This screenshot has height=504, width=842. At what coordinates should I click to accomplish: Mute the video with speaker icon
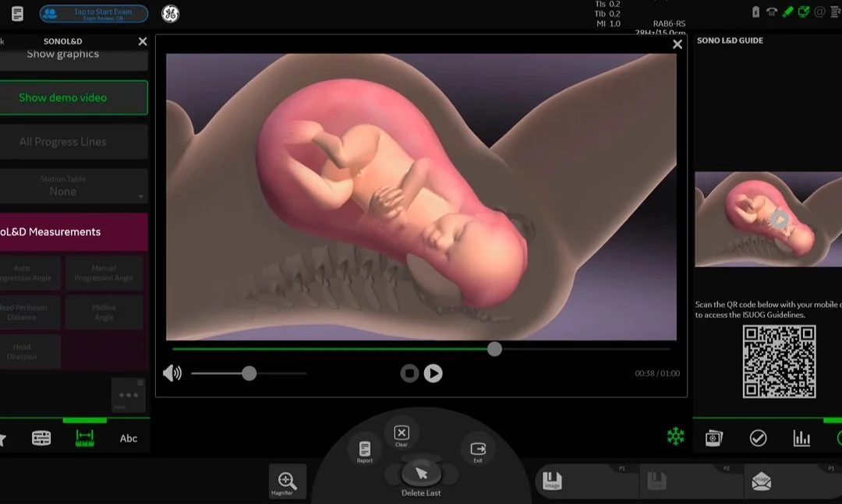(x=172, y=373)
